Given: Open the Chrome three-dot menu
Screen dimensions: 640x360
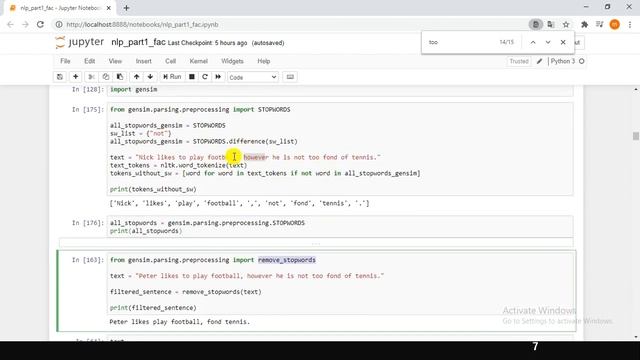Looking at the screenshot, I should (630, 24).
